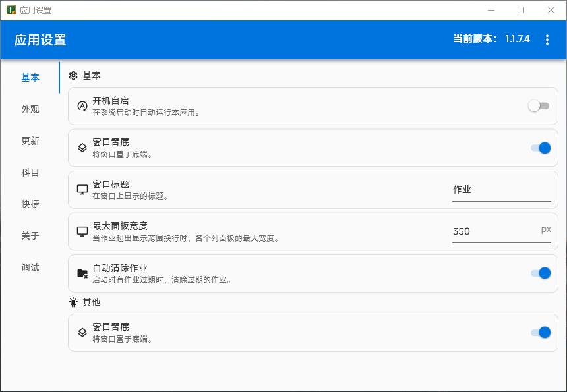The width and height of the screenshot is (567, 392).
Task: Click the 其他 section heading icon
Action: click(x=73, y=302)
